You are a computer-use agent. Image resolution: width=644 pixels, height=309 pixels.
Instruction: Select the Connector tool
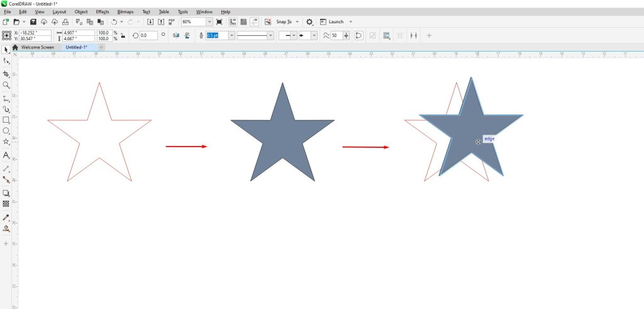6,179
